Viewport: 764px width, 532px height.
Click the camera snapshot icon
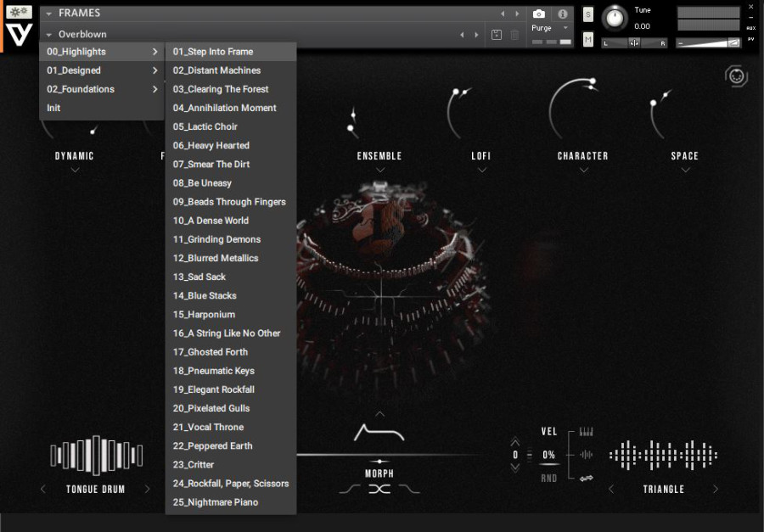tap(538, 14)
